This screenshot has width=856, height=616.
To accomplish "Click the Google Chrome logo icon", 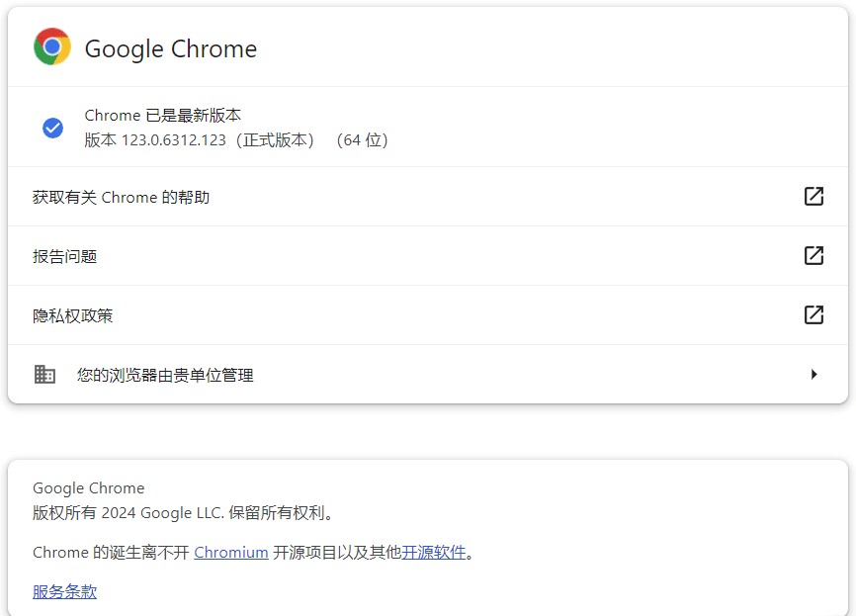I will point(52,46).
